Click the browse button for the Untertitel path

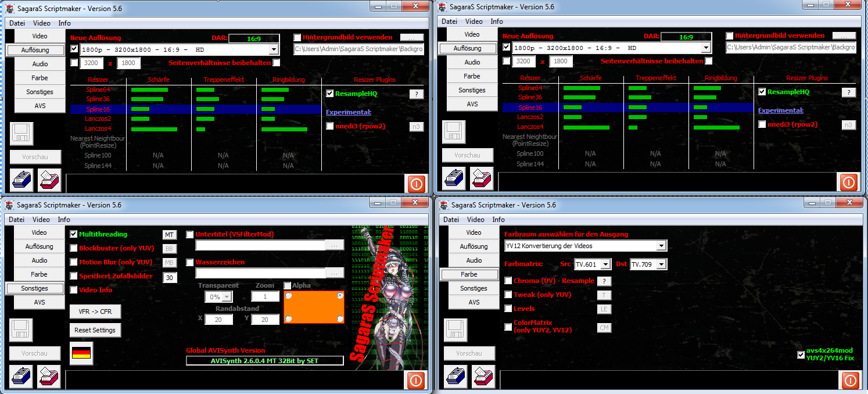point(334,246)
